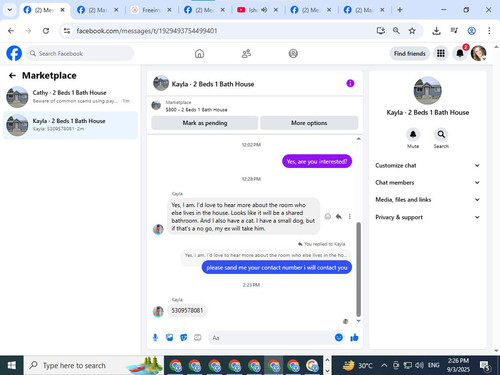Click the 'Yes, are you interested?' message
Screen dimensions: 500x375
coord(317,161)
